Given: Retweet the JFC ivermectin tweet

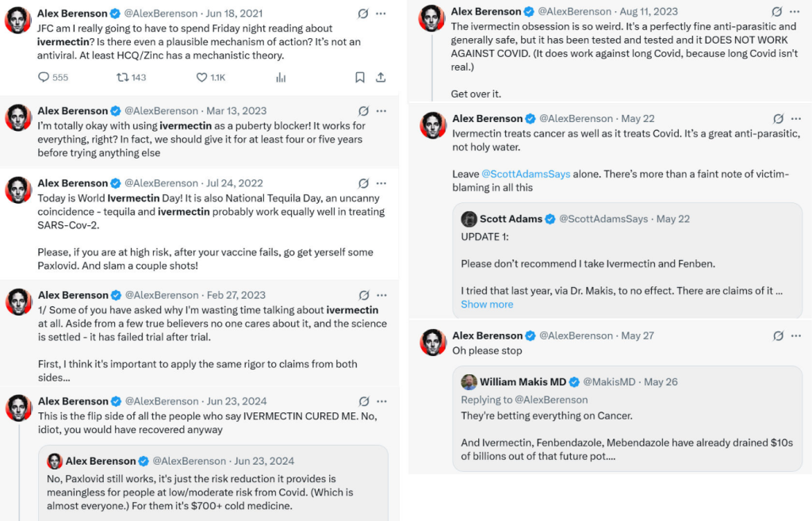Looking at the screenshot, I should click(122, 77).
